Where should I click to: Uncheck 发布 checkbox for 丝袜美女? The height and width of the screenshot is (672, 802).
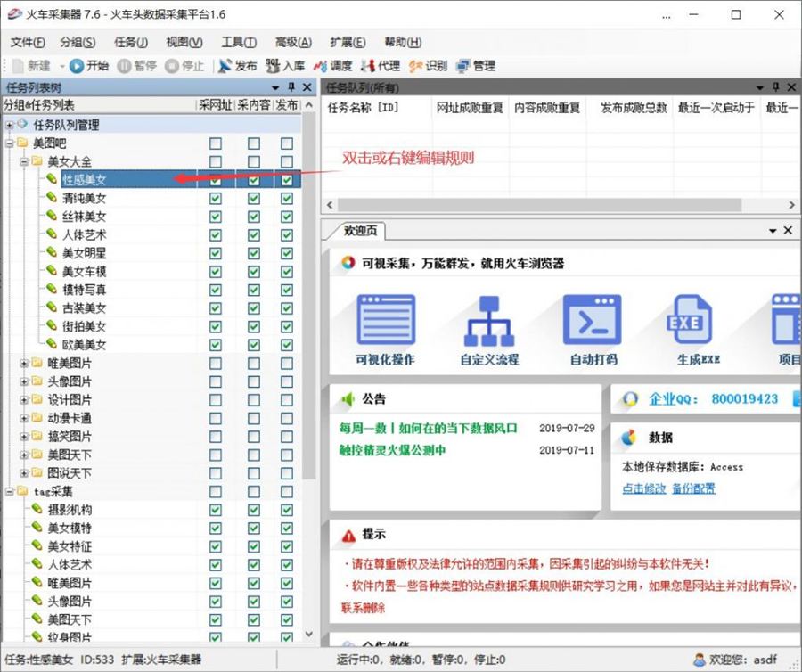pyautogui.click(x=286, y=217)
